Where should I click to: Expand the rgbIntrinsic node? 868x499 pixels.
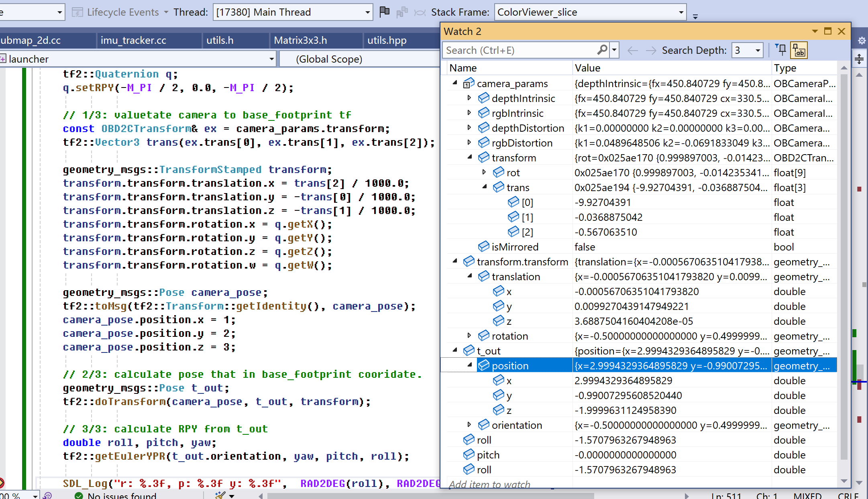pos(469,113)
